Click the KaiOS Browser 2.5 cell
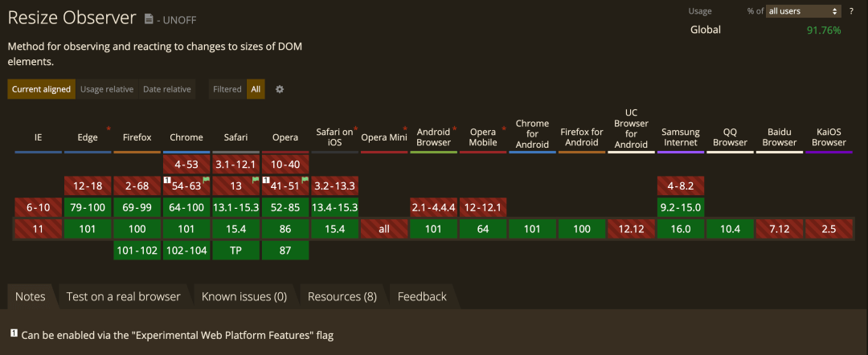Screen dimensions: 868x355 (829, 229)
